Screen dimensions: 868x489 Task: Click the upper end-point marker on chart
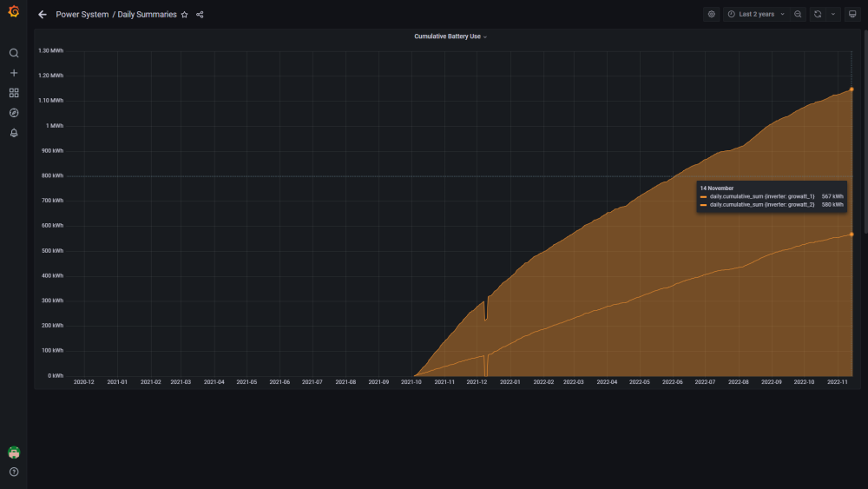852,89
